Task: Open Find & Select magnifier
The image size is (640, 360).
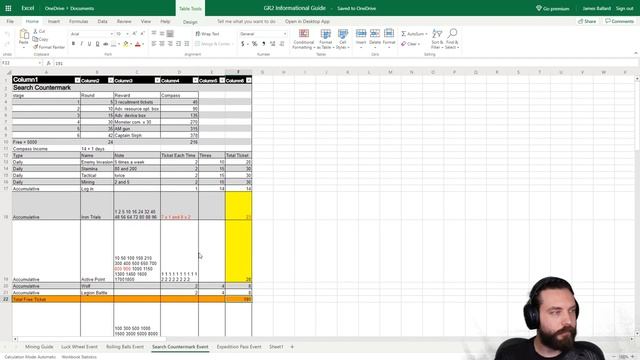Action: coord(452,39)
